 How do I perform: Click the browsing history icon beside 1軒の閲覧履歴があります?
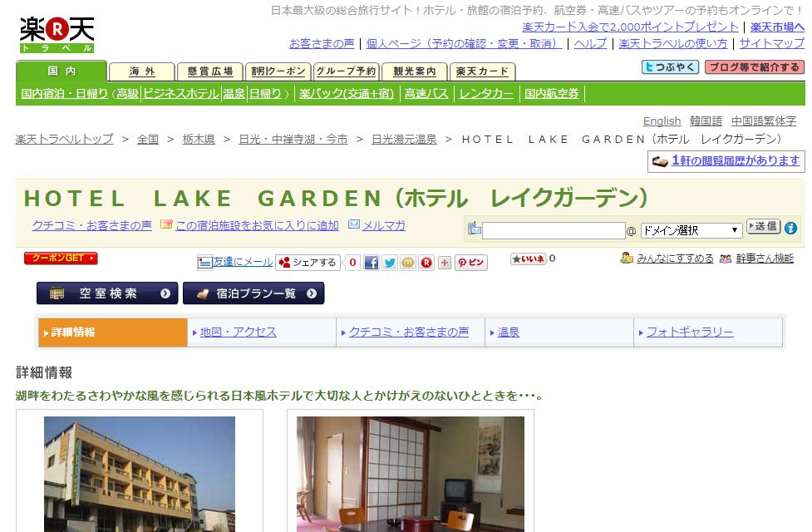[x=660, y=161]
